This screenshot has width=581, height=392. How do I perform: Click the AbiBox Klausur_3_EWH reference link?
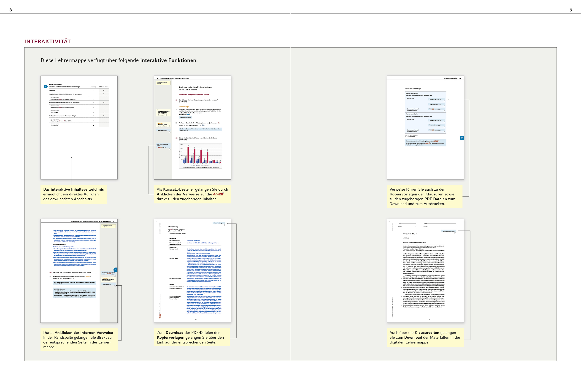pos(435,130)
